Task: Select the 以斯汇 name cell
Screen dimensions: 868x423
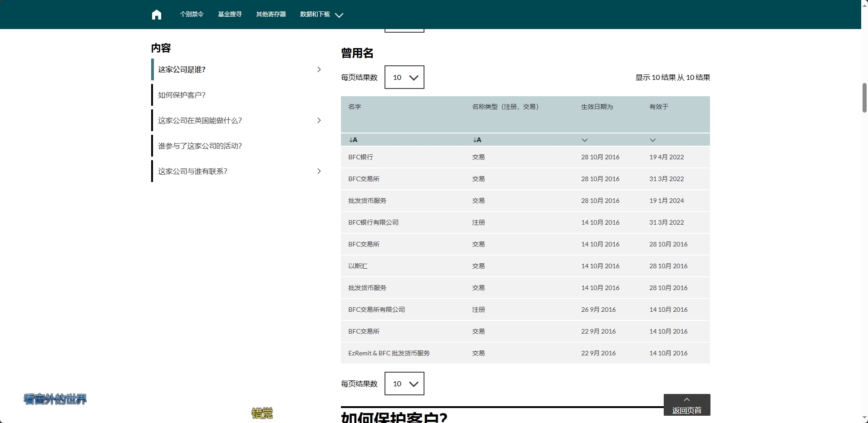Action: 358,266
